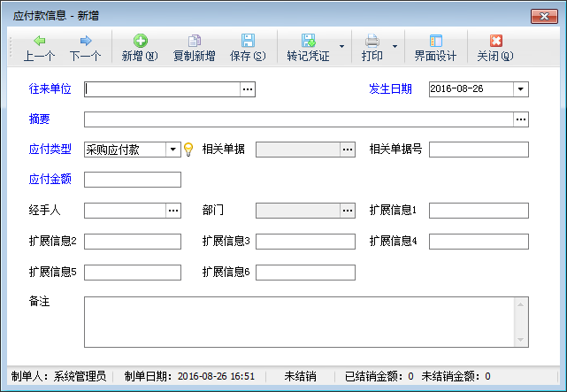567x392 pixels.
Task: Click the 摘要 ellipsis browse button
Action: [521, 119]
